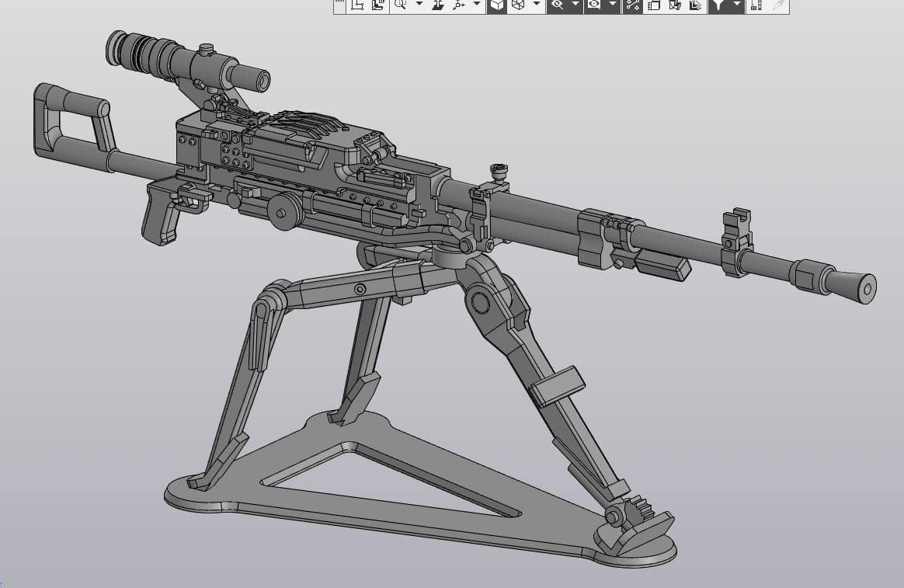
Task: Select the optical scope on the model
Action: click(x=188, y=61)
